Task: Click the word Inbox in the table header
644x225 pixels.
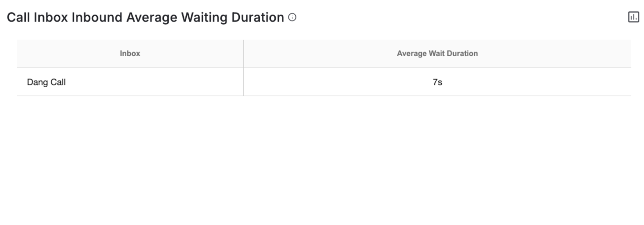Action: (130, 53)
